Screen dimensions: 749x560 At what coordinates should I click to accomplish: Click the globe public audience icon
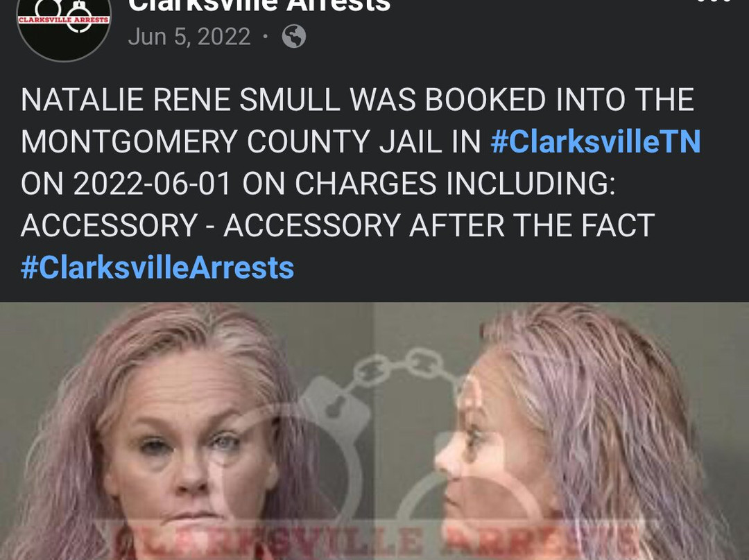(x=294, y=37)
